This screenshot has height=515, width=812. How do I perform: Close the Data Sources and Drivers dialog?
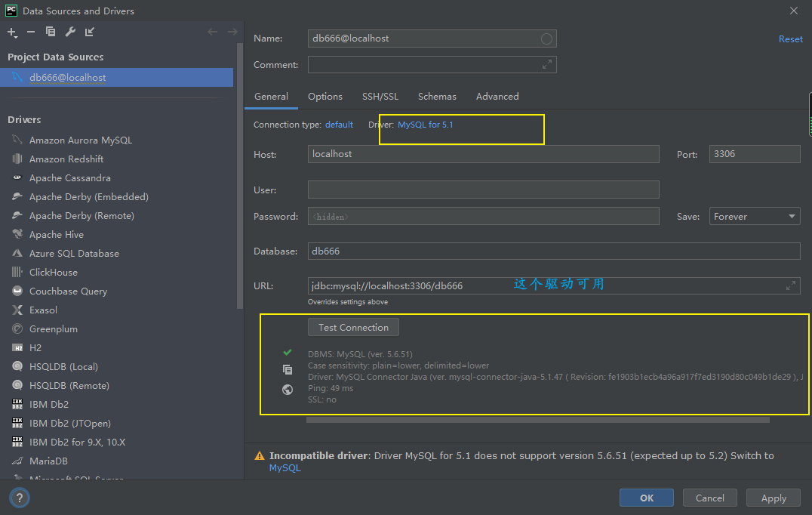pyautogui.click(x=793, y=11)
